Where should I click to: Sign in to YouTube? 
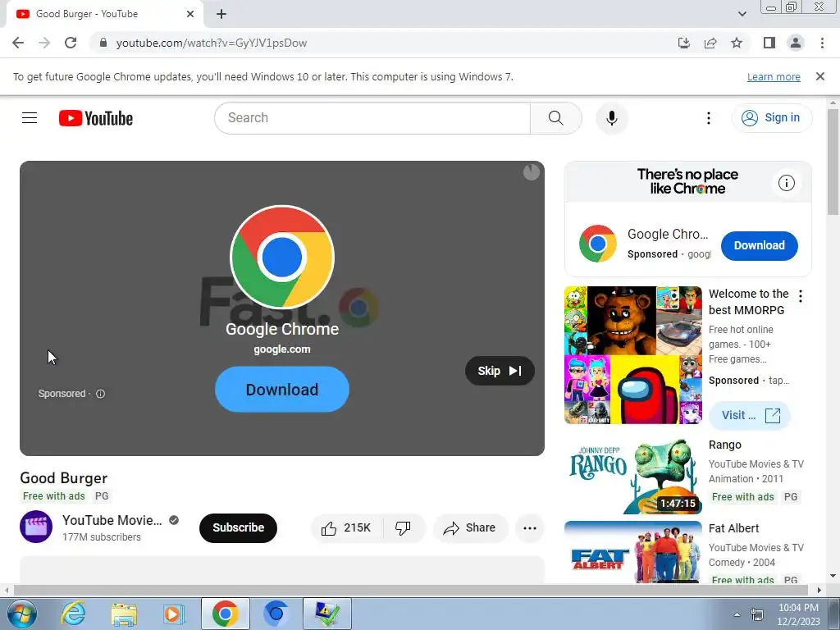pyautogui.click(x=771, y=118)
